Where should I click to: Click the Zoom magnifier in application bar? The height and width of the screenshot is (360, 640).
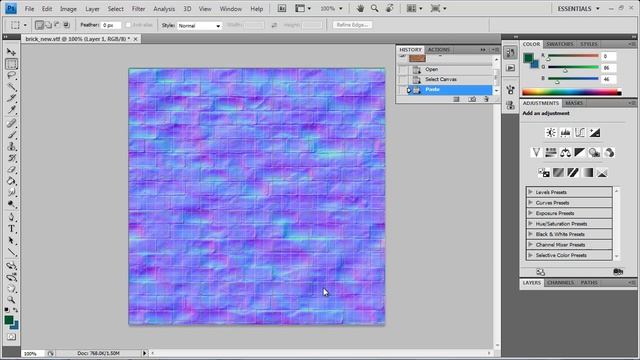pos(374,9)
